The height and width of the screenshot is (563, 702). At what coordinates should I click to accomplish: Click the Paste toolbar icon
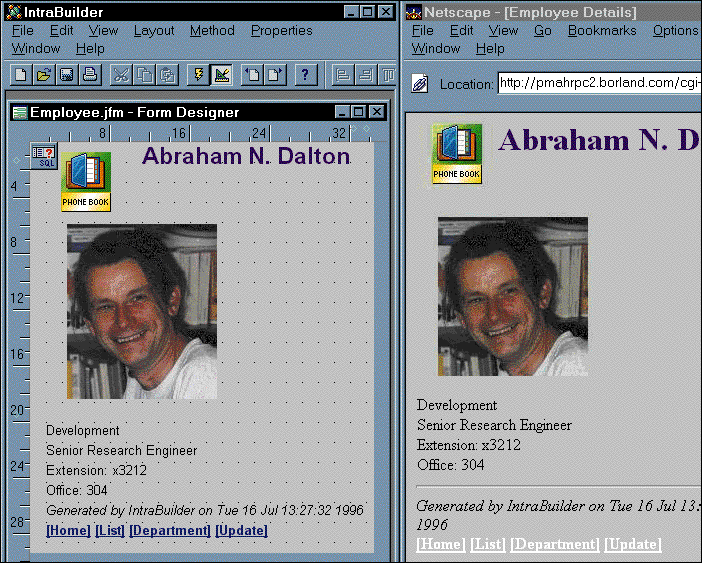(167, 75)
